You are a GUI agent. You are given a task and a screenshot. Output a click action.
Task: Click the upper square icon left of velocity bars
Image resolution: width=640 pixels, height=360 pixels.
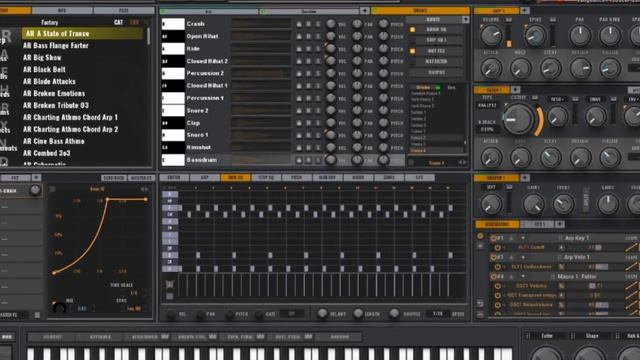pos(170,284)
